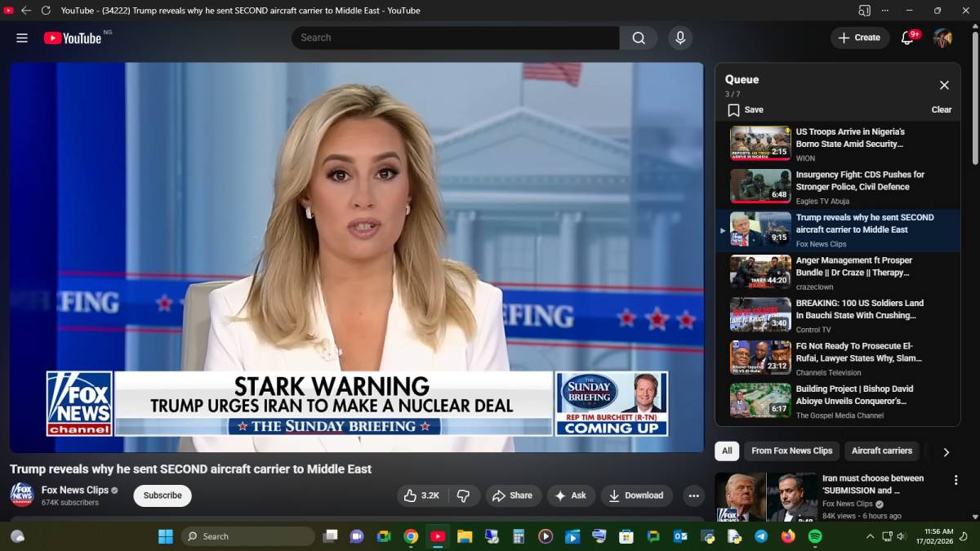Viewport: 980px width, 551px height.
Task: Open the volume speaker tray icon
Action: pyautogui.click(x=902, y=536)
